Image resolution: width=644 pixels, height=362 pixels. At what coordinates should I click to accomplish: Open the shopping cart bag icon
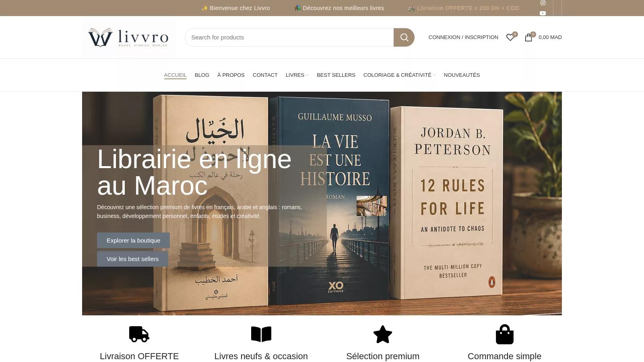point(528,37)
